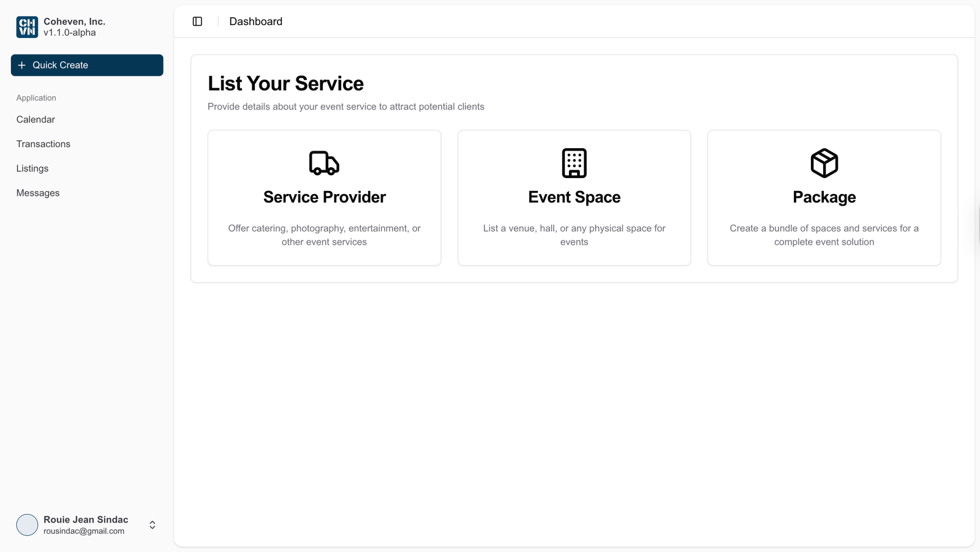Click the Coheven CHVN logo icon
This screenshot has width=980, height=552.
(x=27, y=27)
